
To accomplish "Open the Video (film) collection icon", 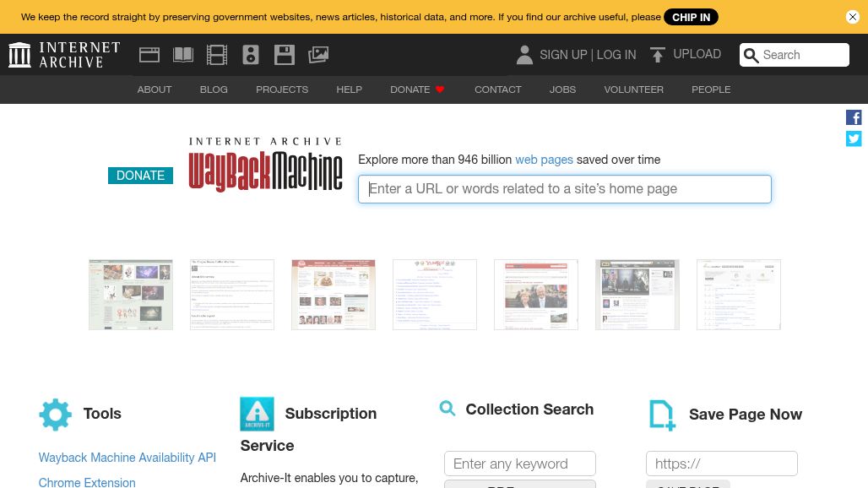I will [217, 55].
